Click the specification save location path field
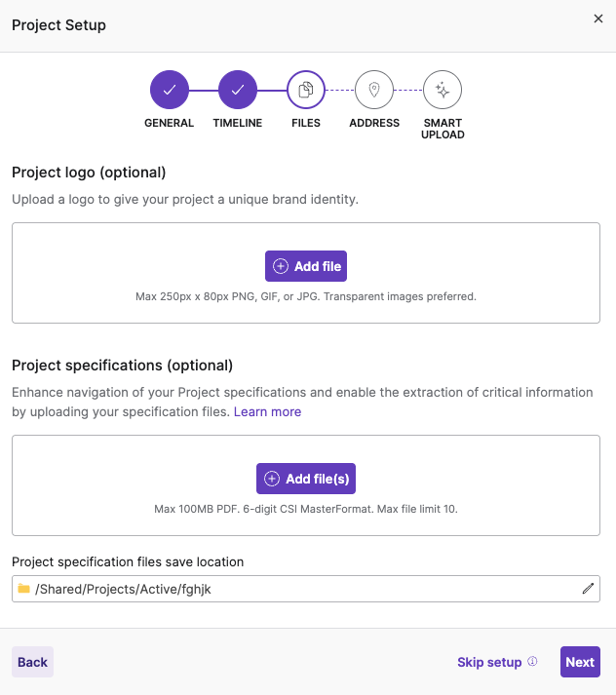The image size is (616, 695). coord(292,589)
